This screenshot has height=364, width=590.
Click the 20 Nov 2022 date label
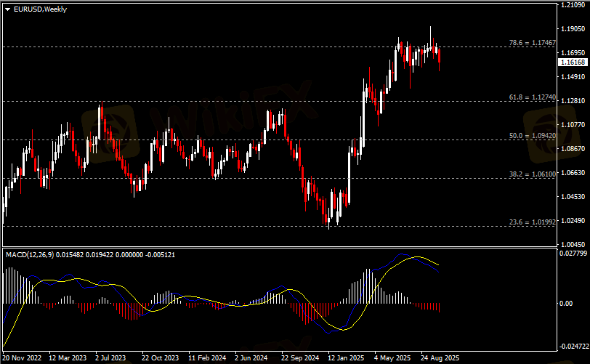(23, 358)
